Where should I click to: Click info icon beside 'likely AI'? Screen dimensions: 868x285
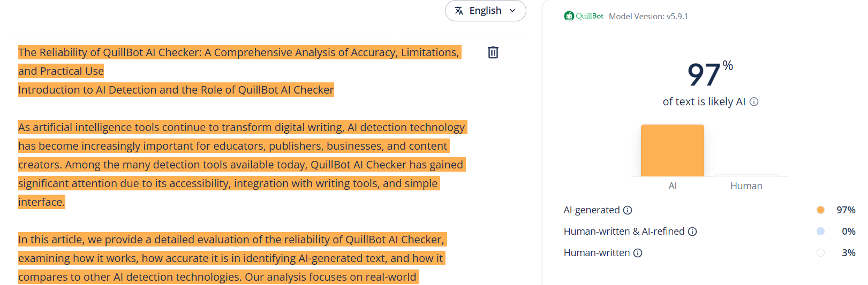coord(754,102)
